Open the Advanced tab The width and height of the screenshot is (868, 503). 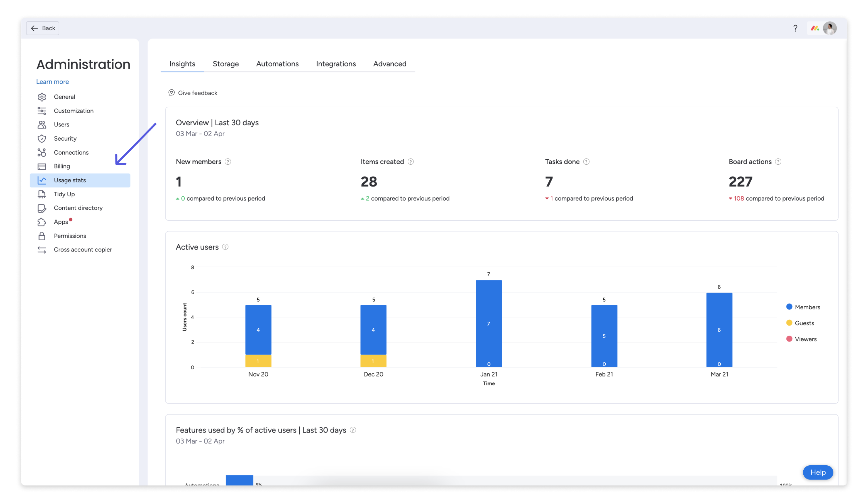pos(390,64)
